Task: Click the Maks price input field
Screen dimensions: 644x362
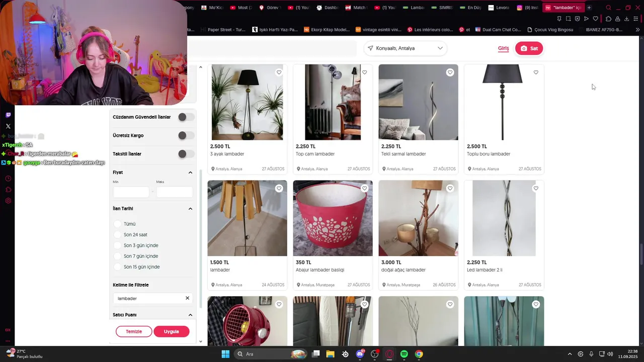Action: point(175,192)
